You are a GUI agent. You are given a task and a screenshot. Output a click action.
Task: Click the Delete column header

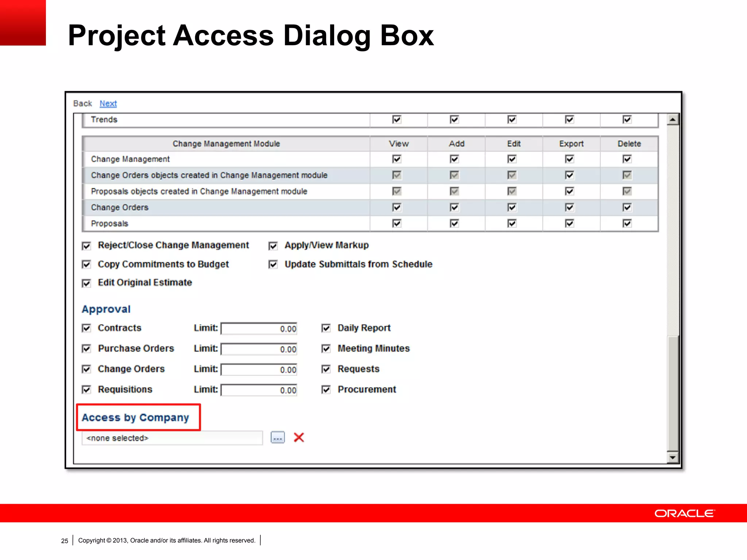(x=629, y=144)
